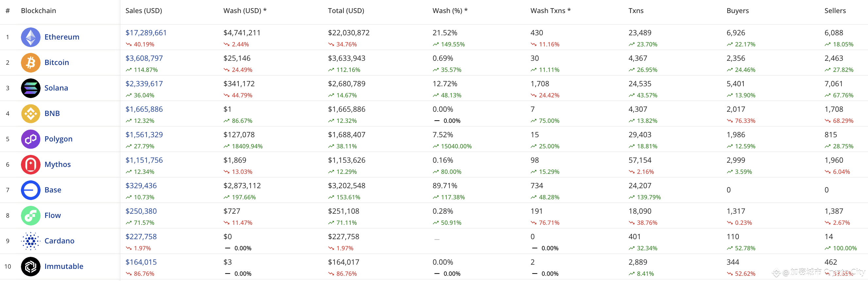Click the Cardano logo icon
This screenshot has width=868, height=281.
point(31,241)
